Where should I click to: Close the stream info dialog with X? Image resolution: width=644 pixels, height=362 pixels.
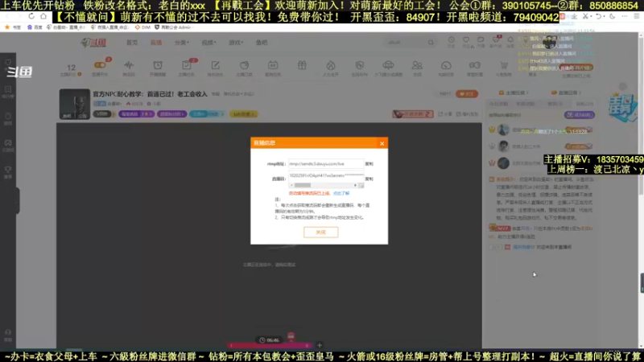coord(382,143)
